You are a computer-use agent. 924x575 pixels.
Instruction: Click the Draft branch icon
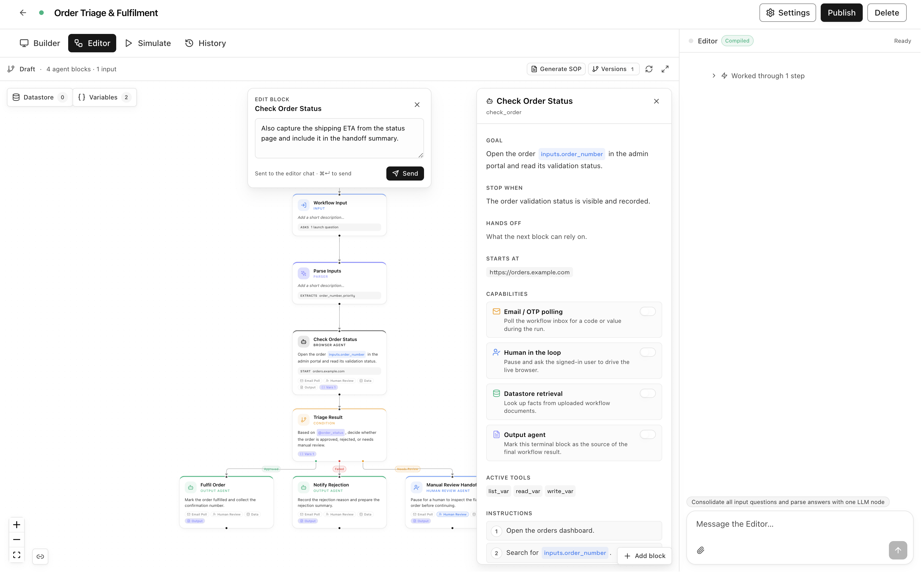click(x=11, y=69)
